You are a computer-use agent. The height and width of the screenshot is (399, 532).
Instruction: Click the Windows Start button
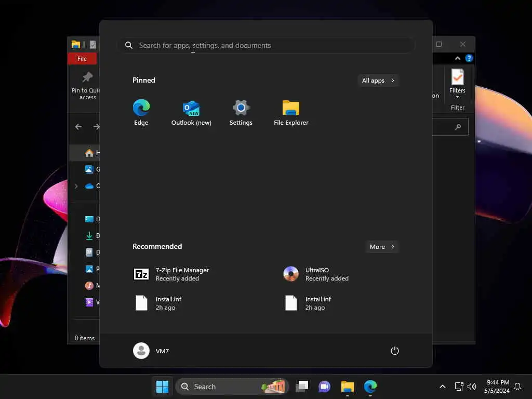162,387
